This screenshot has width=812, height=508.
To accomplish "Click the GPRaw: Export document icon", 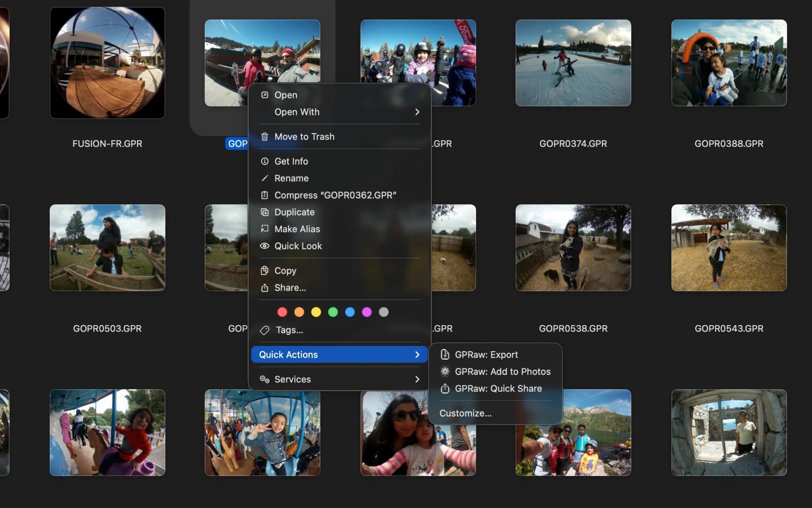I will 445,355.
